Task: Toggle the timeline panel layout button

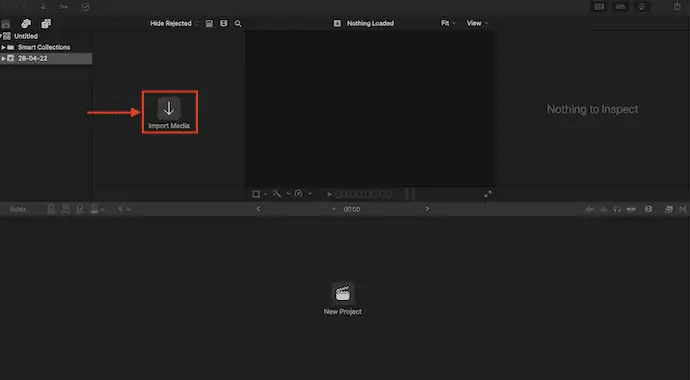Action: 620,7
